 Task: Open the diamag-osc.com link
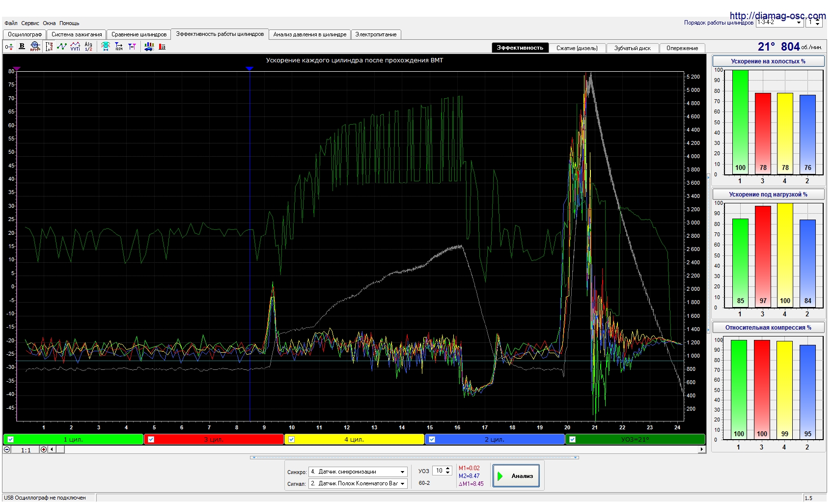click(x=778, y=16)
